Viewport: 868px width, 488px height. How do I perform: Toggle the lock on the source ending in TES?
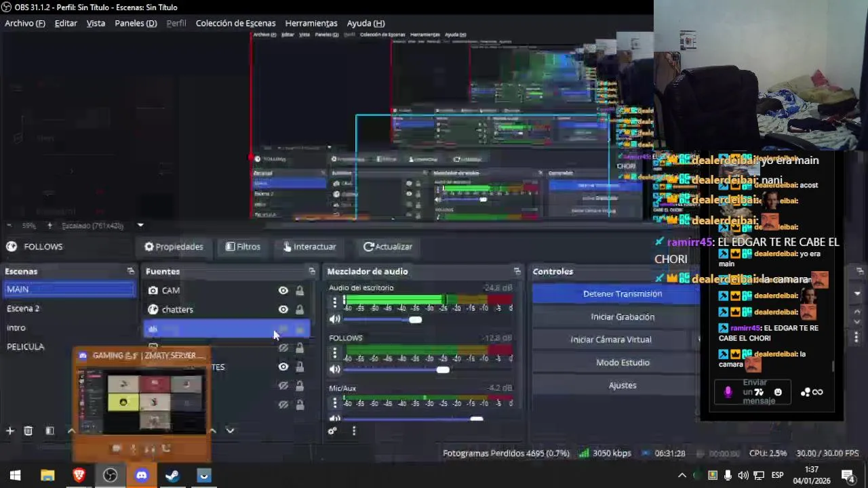[300, 367]
